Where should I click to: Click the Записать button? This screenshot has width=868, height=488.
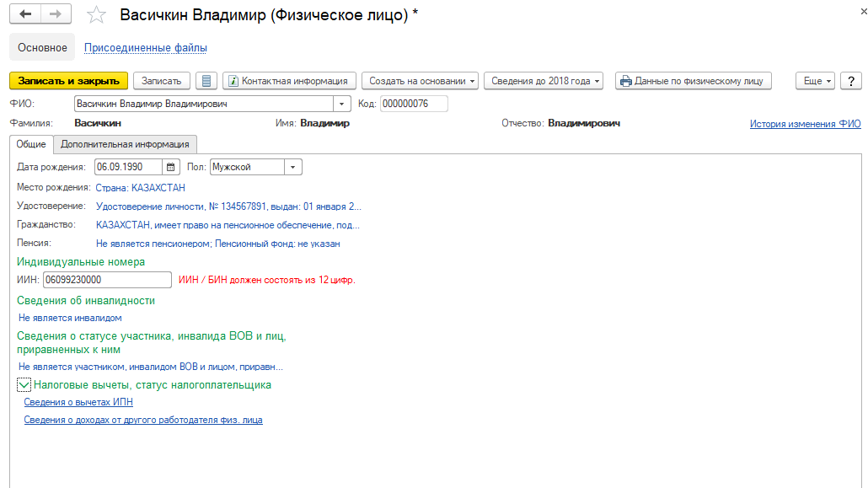(x=162, y=81)
